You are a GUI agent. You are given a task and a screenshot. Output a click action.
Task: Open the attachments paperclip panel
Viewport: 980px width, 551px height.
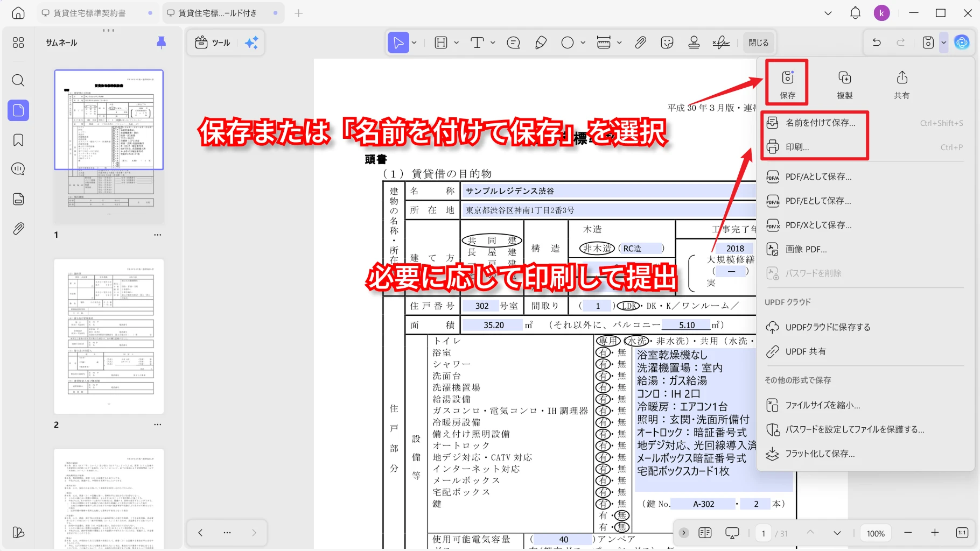pyautogui.click(x=18, y=229)
